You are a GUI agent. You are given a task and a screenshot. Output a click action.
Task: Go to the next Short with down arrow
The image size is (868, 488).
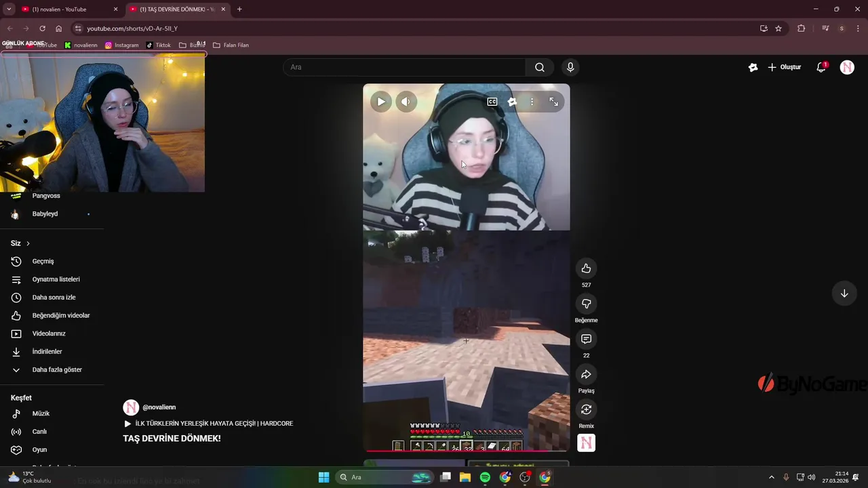pyautogui.click(x=844, y=293)
